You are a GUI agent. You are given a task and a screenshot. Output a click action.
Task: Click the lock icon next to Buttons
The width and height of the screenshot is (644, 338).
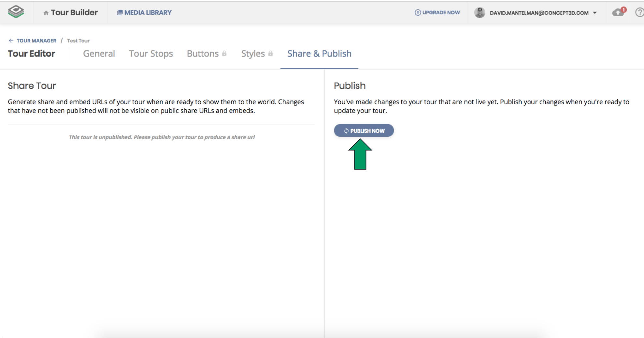[x=224, y=54]
